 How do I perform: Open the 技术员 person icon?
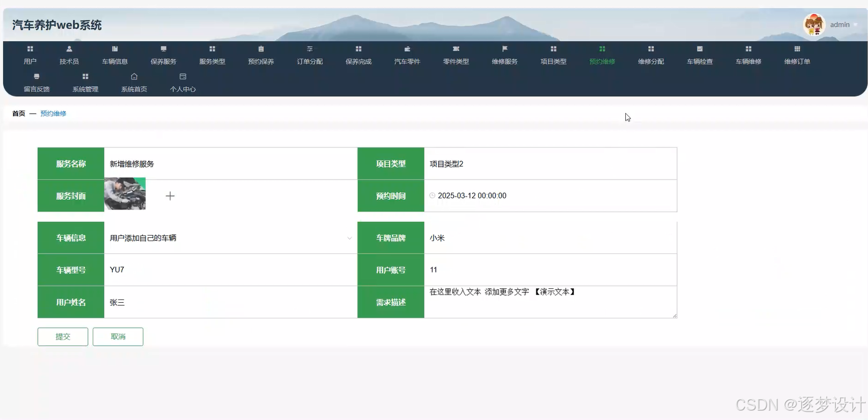click(x=69, y=49)
